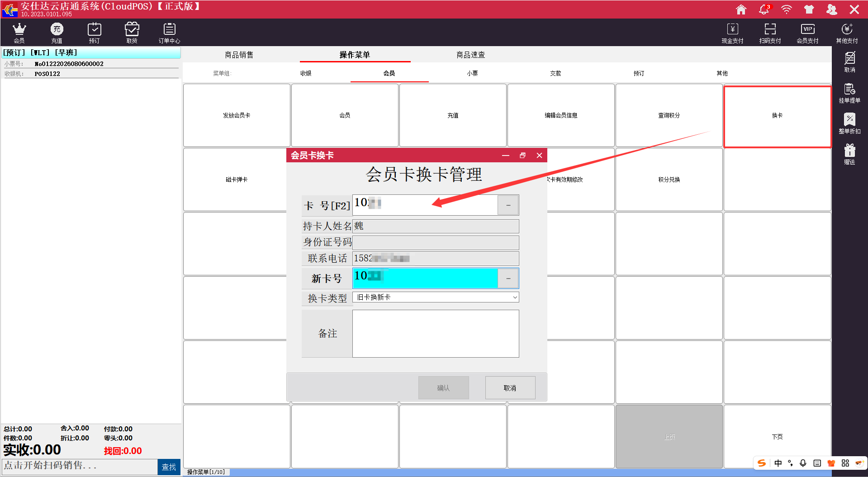Click the 取消 cancel order sidebar icon
Image resolution: width=868 pixels, height=477 pixels.
(x=849, y=62)
